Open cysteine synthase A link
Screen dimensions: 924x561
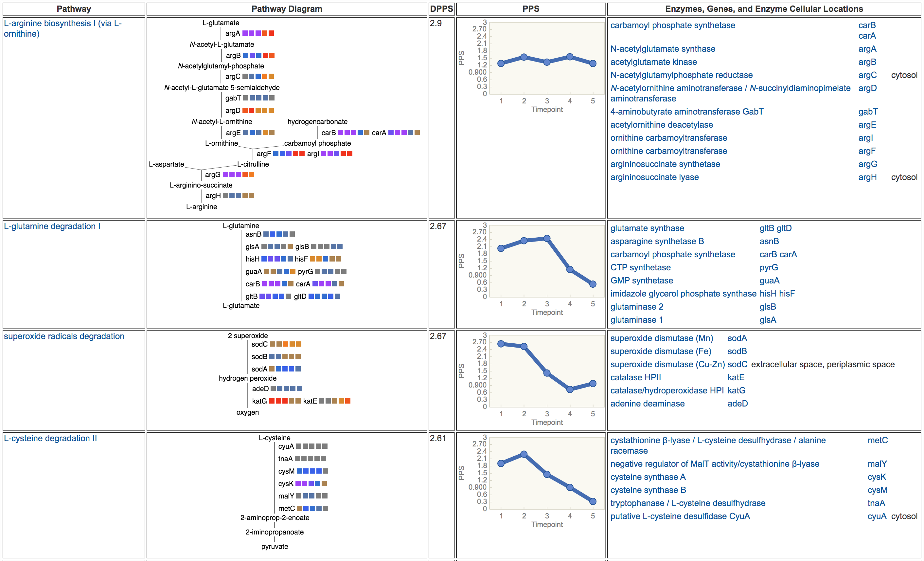[x=648, y=477]
